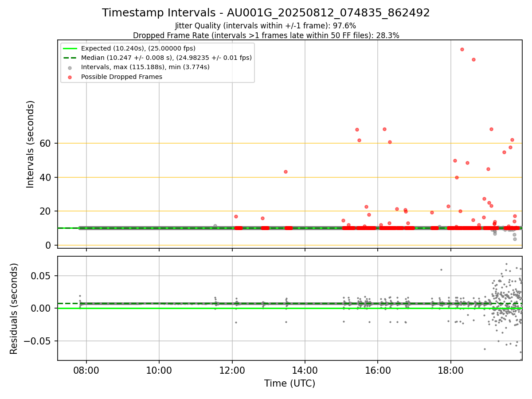Click the "Residuals (seconds)" y-axis label
Viewport: 532px width, 399px height.
(14, 309)
